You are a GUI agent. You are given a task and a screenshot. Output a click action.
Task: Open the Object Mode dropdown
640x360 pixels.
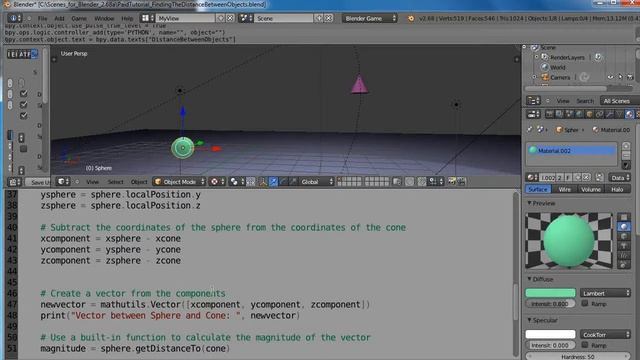tap(180, 182)
